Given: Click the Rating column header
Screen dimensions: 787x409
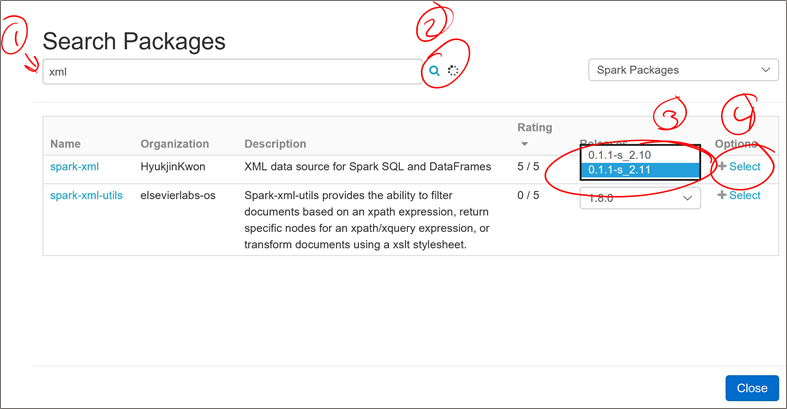Looking at the screenshot, I should pos(534,128).
